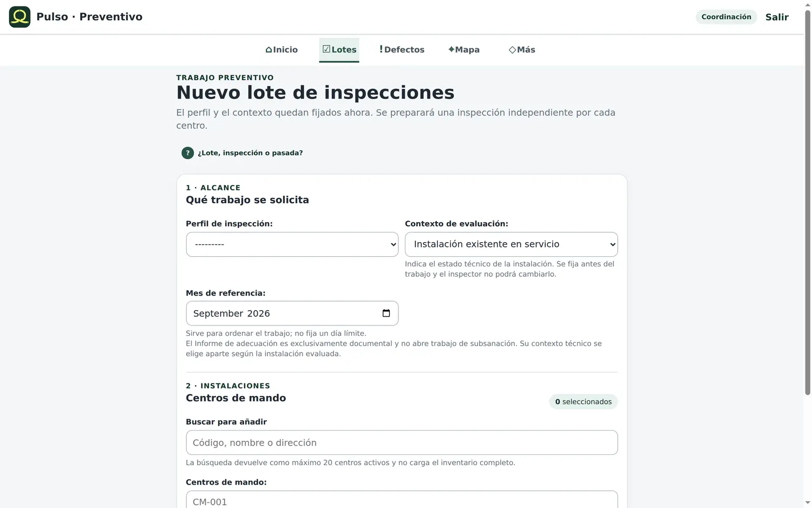
Task: Click the '0 seleccionados' counter badge
Action: pyautogui.click(x=583, y=401)
